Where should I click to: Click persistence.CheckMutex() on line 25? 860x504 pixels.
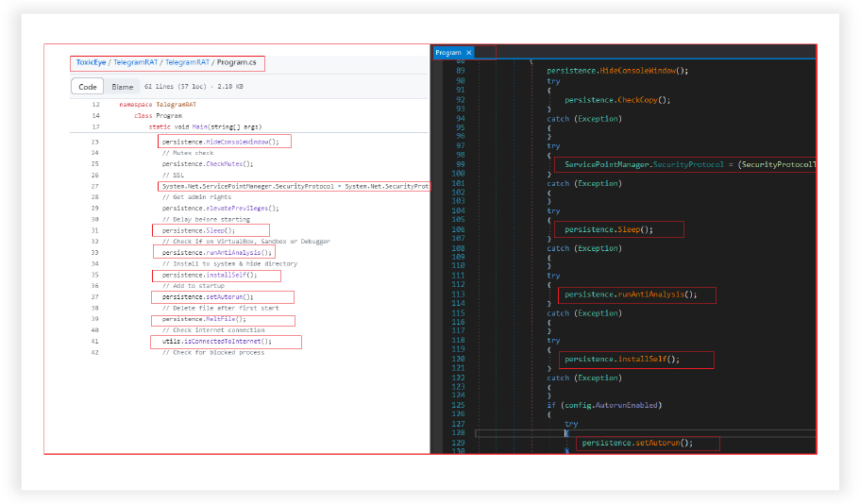point(208,164)
